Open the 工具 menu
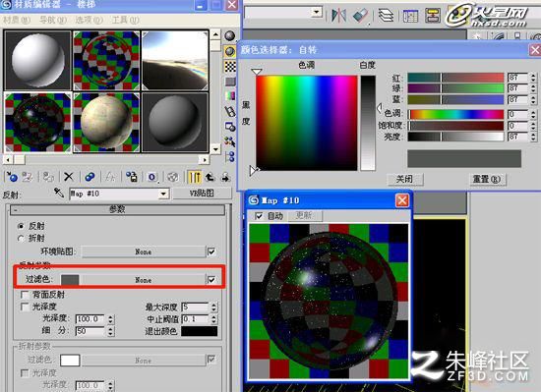The image size is (541, 392). point(125,20)
